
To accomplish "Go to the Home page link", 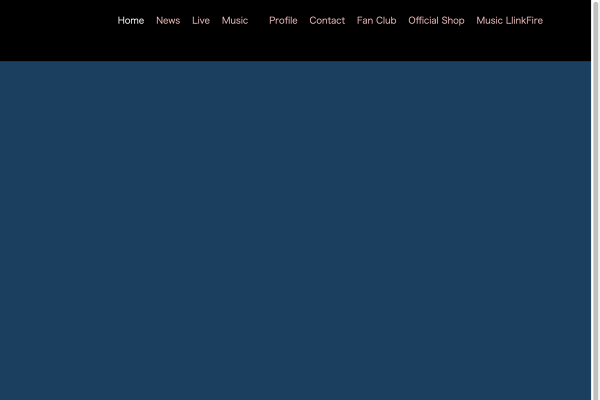I will tap(131, 20).
